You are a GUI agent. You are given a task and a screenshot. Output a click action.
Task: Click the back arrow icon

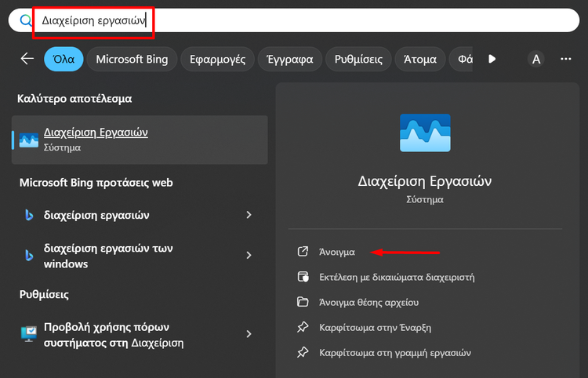coord(27,59)
